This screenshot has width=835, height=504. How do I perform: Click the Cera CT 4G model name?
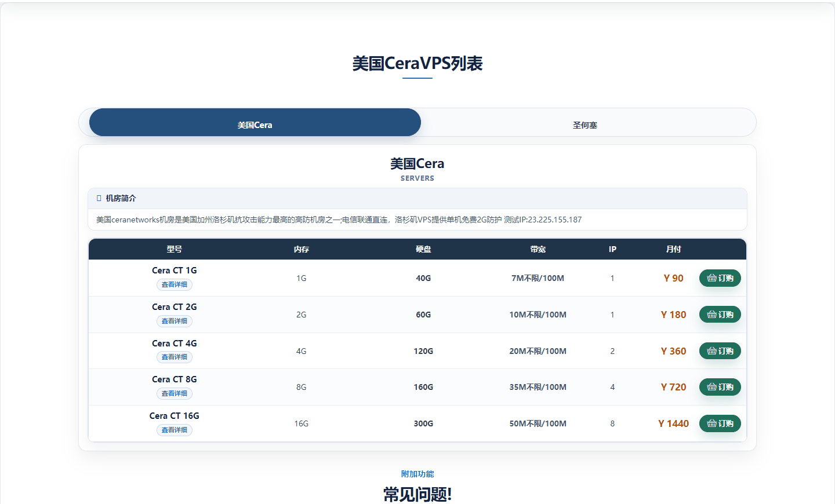tap(175, 344)
